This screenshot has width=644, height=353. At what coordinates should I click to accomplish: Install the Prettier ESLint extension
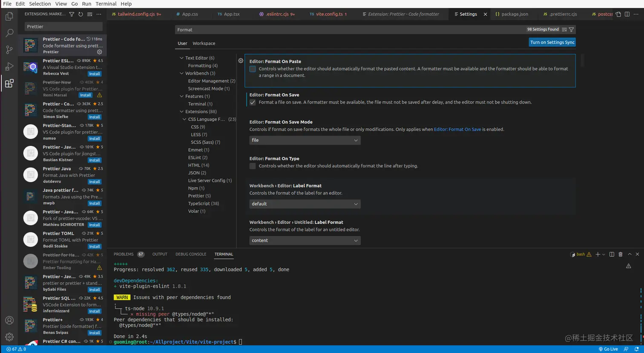point(95,74)
